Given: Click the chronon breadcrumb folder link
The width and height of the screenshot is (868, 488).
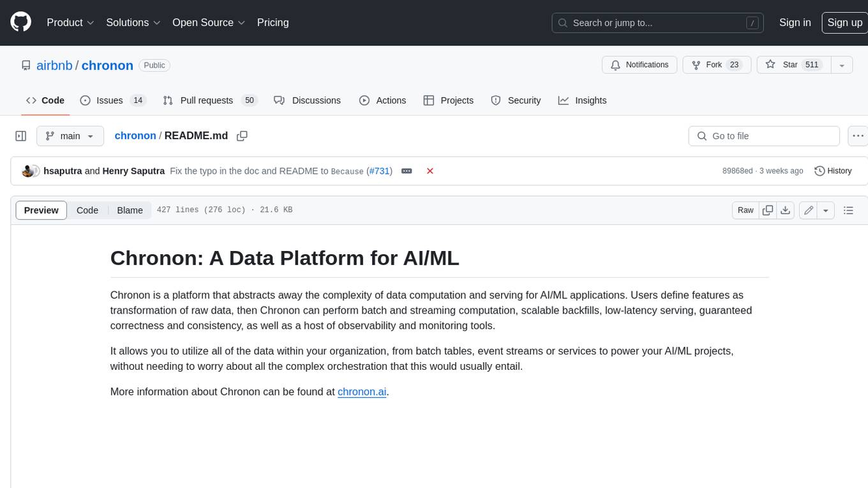Looking at the screenshot, I should (x=135, y=135).
